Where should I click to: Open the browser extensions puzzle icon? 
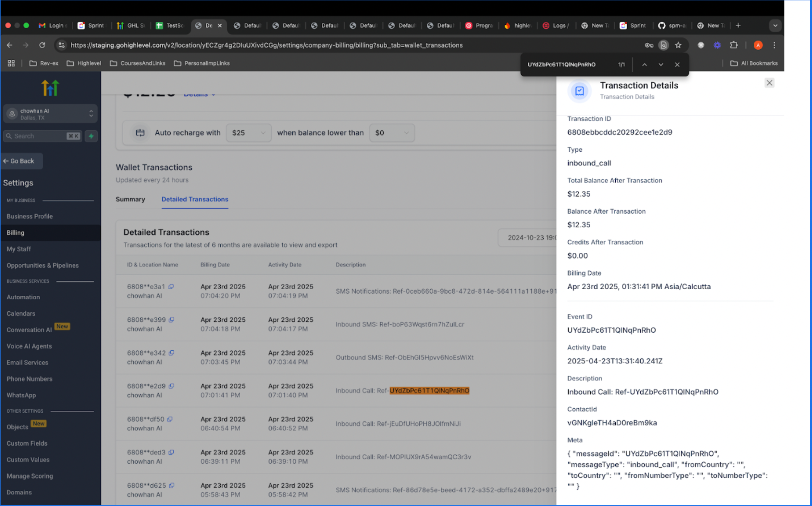pyautogui.click(x=734, y=45)
